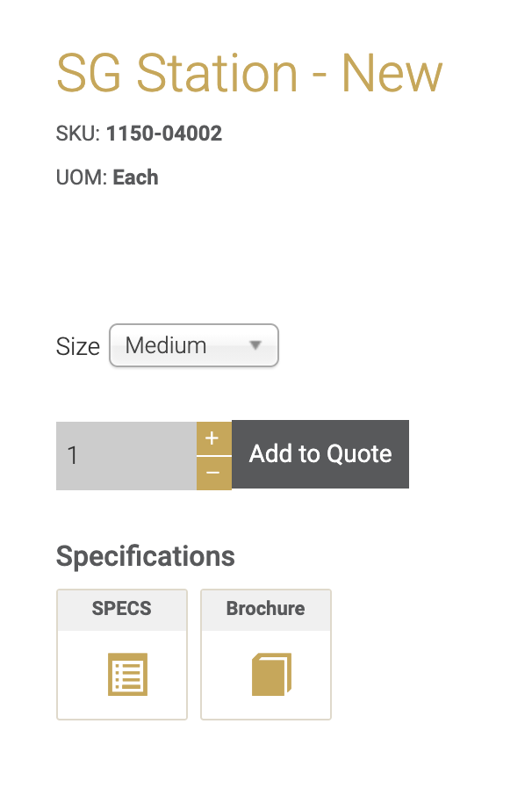This screenshot has height=789, width=532.
Task: Click the UOM value Each
Action: [x=135, y=177]
